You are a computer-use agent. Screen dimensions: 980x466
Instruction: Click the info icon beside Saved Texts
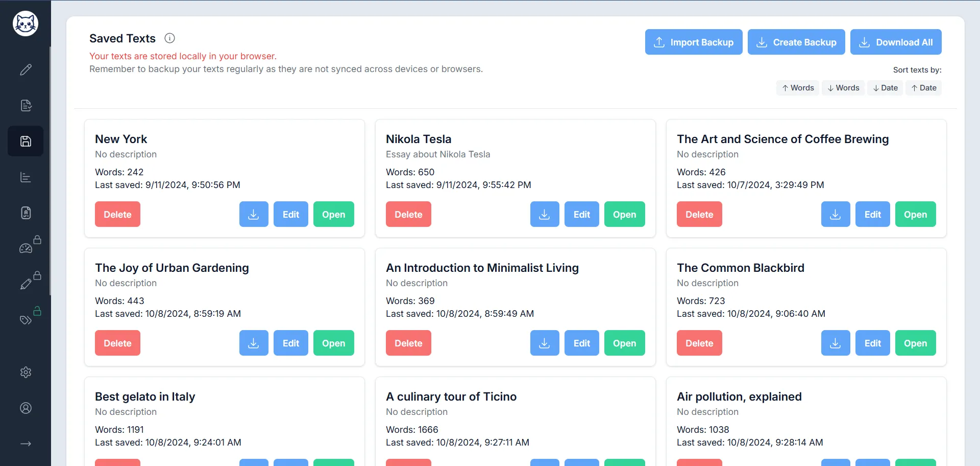[169, 38]
